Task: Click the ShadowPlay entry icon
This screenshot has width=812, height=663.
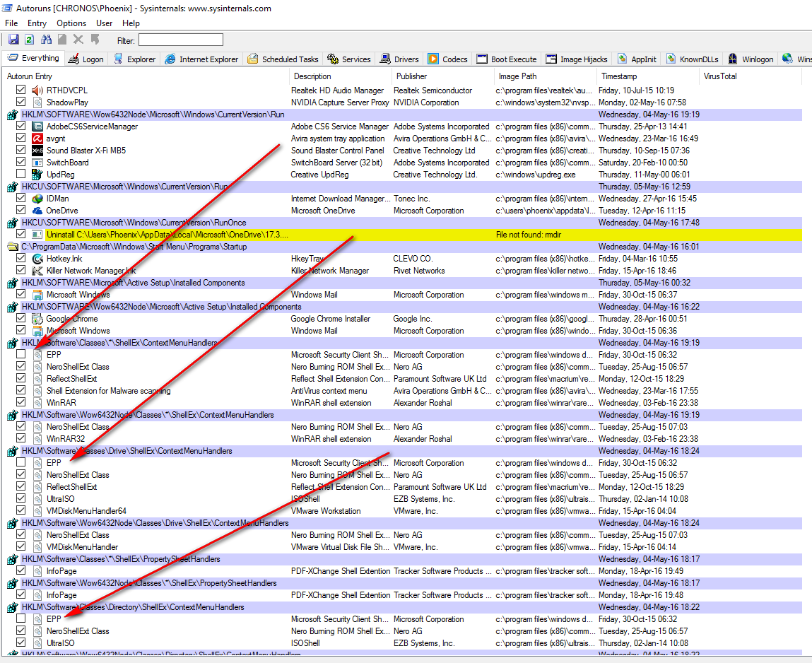Action: (37, 102)
